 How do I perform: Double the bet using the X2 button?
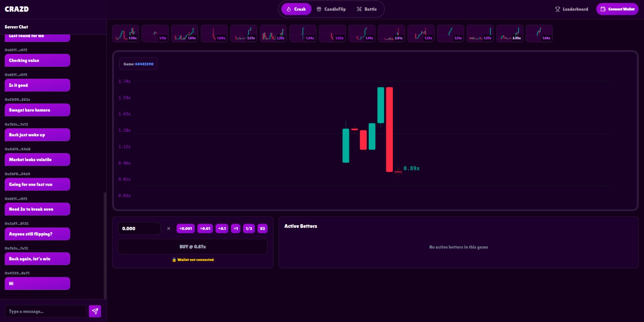262,228
